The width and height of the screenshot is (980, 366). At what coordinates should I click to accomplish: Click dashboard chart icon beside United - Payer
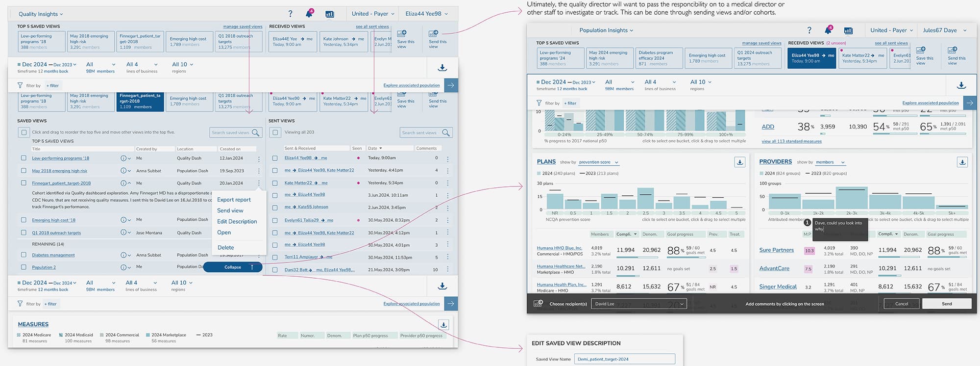(x=330, y=14)
